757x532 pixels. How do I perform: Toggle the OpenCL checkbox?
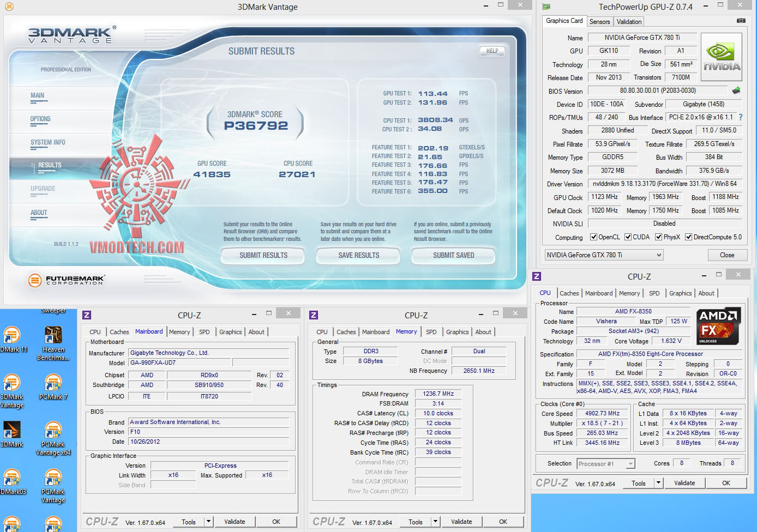tap(593, 237)
